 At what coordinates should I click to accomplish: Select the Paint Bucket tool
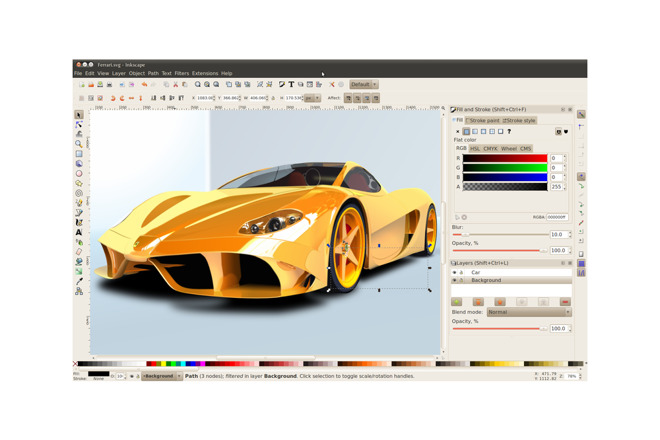79,261
